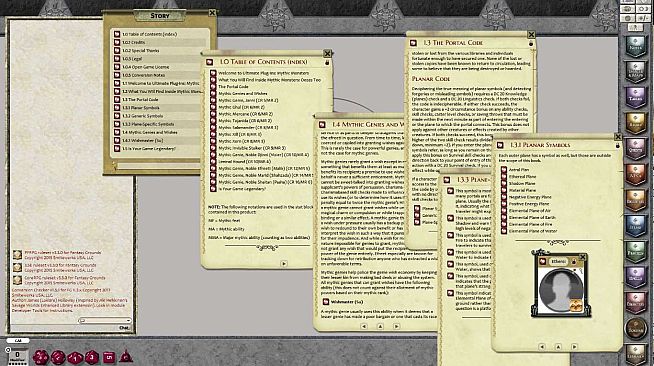This screenshot has width=654, height=366.
Task: Click link icon in Mythic Genies window title
Action: pyautogui.click(x=322, y=125)
